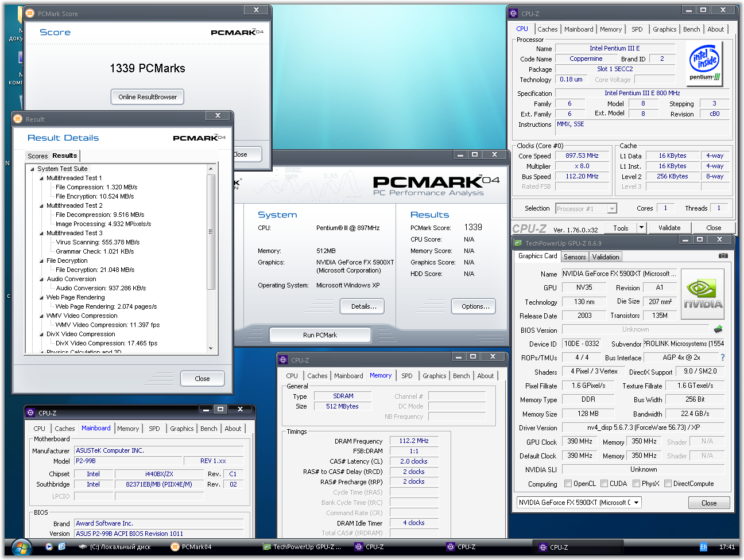Image resolution: width=744 pixels, height=560 pixels.
Task: Click title icon of CPU-Z Mainboard window
Action: 30,413
